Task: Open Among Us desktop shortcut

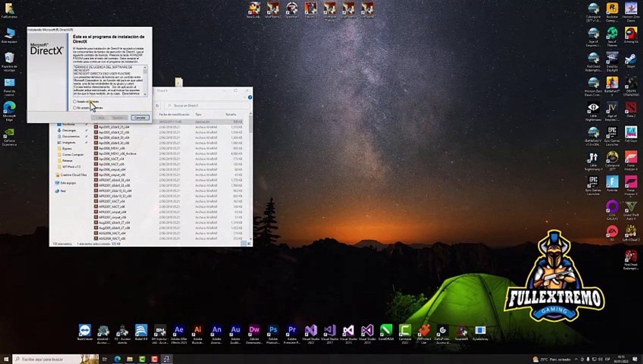Action: coord(631,35)
